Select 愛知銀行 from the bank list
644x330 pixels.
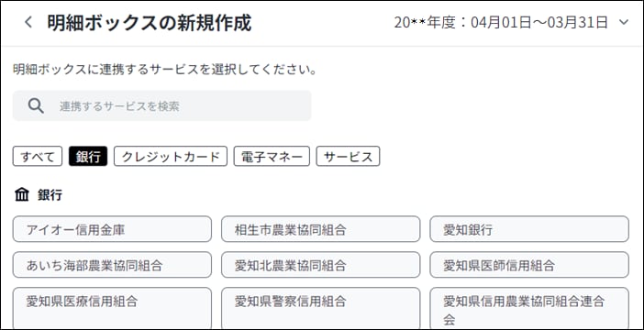click(x=529, y=229)
